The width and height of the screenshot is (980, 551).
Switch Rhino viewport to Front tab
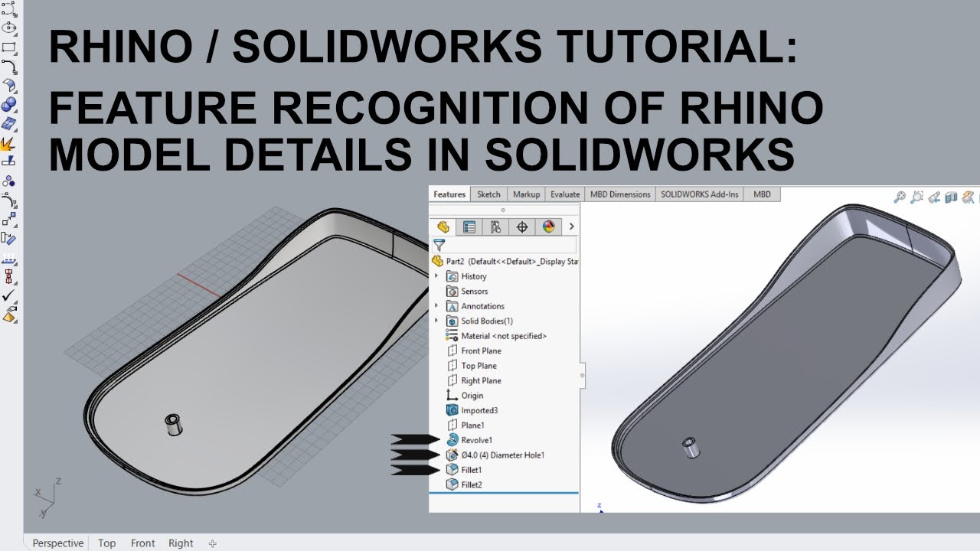point(143,543)
